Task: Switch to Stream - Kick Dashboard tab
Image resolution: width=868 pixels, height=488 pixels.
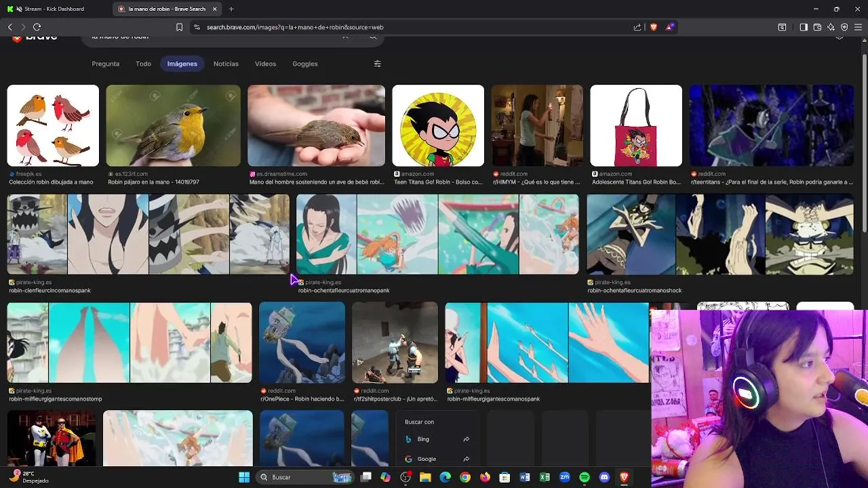Action: point(56,9)
